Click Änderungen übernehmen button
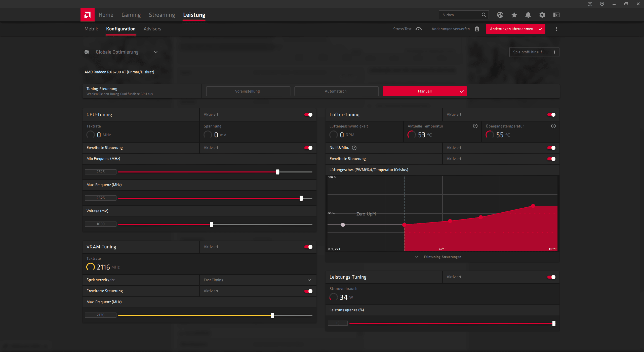 515,29
